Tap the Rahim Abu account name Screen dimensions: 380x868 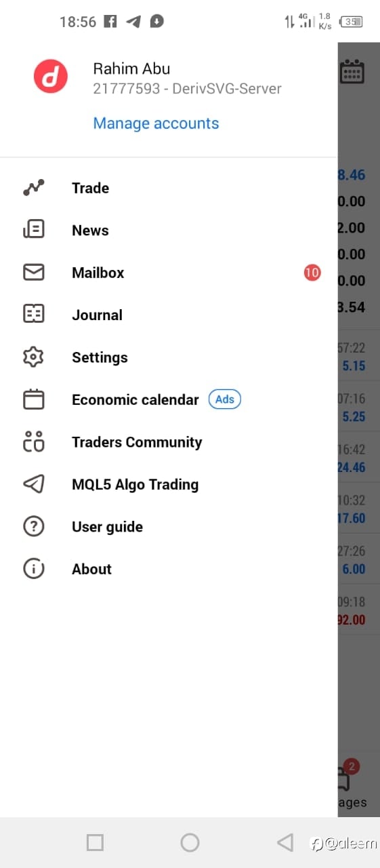click(131, 68)
